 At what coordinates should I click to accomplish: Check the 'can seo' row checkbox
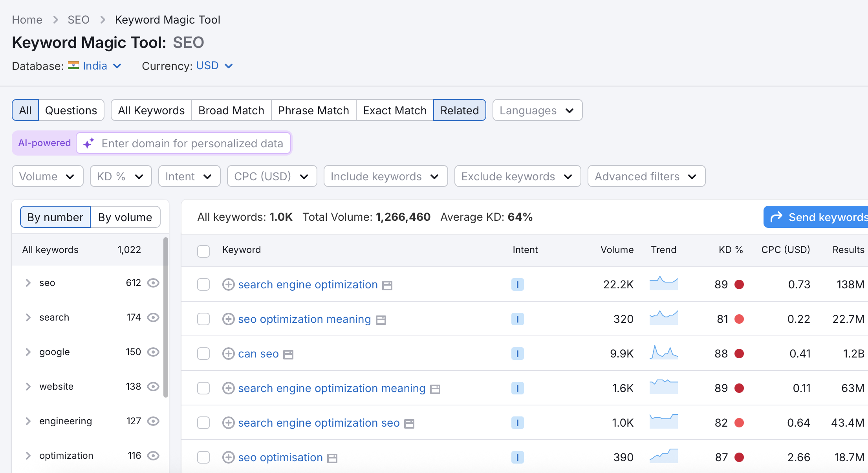point(203,354)
